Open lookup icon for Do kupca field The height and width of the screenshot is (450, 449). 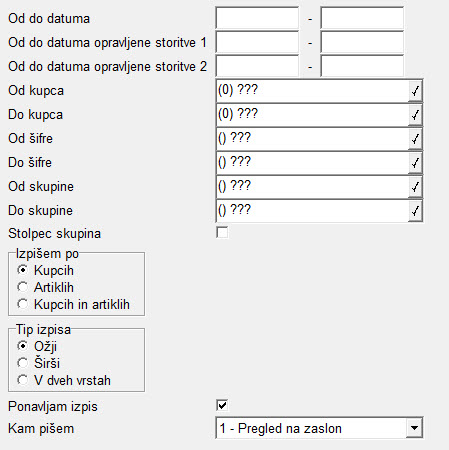pos(415,115)
